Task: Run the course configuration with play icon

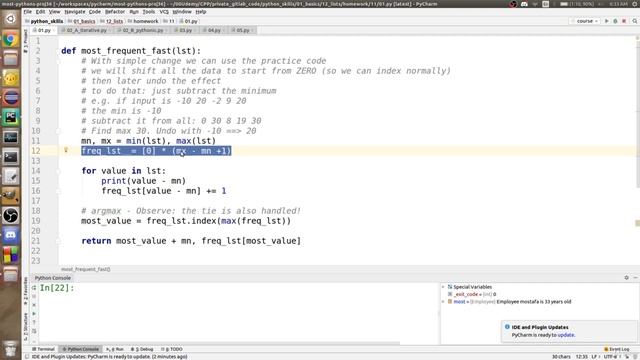Action: point(607,21)
